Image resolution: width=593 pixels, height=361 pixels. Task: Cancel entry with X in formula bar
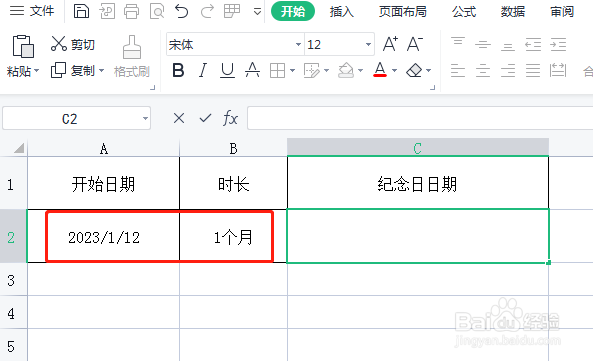click(179, 118)
